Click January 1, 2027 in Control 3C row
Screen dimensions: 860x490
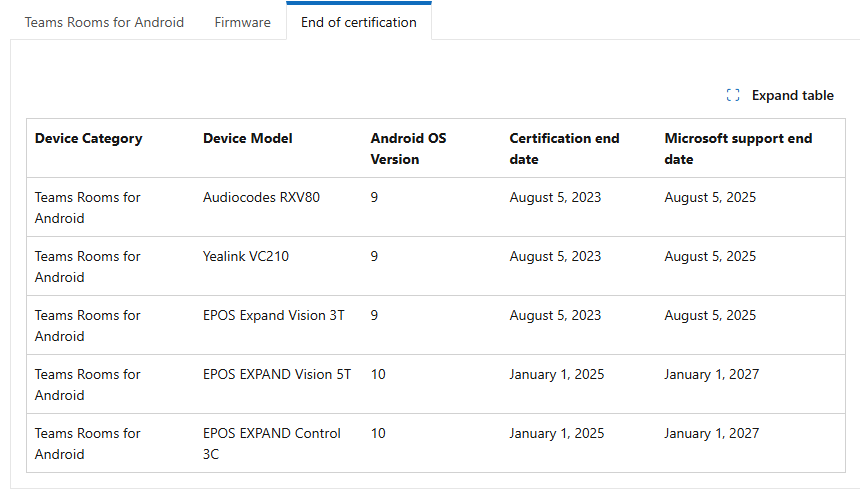point(712,433)
